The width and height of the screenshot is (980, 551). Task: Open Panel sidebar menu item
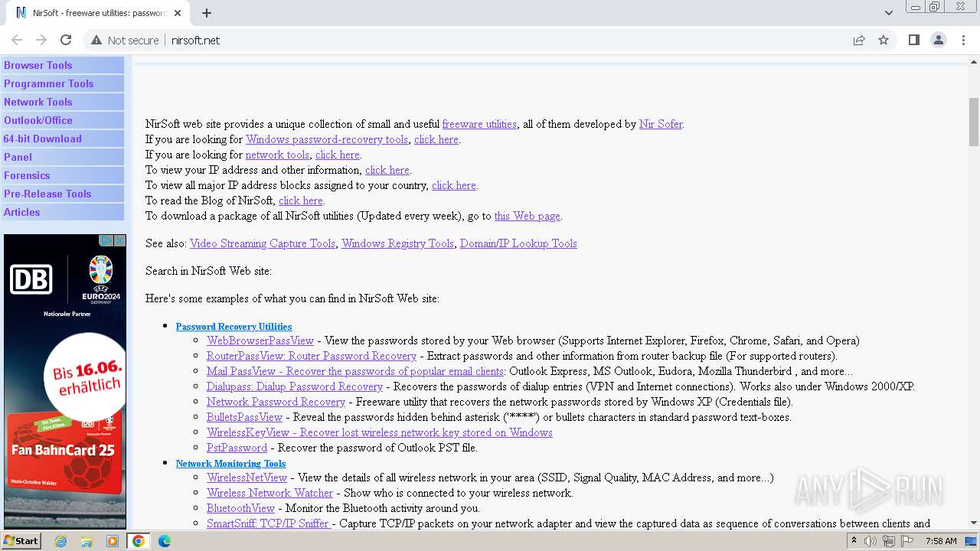click(x=63, y=157)
